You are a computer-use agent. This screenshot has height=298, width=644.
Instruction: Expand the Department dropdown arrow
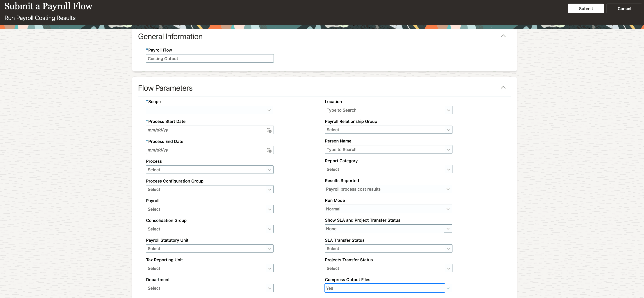point(269,288)
